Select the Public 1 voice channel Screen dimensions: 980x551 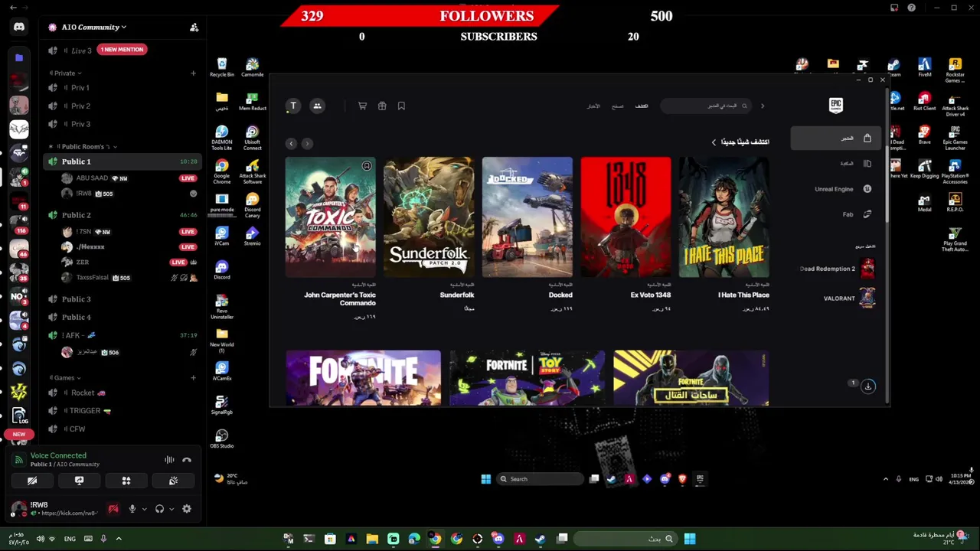pyautogui.click(x=122, y=161)
